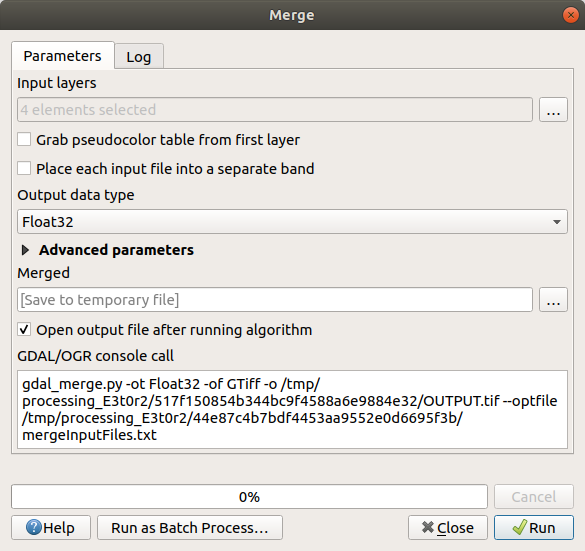The width and height of the screenshot is (585, 551).
Task: Click the Merged save to temporary file field
Action: click(x=275, y=300)
